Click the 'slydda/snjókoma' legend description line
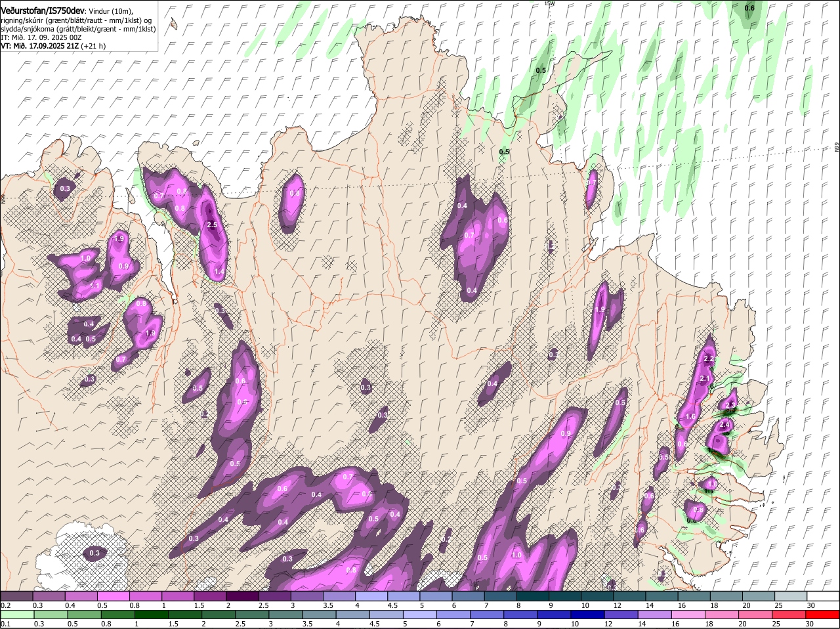Screen dimensions: 840x629 [x=78, y=29]
